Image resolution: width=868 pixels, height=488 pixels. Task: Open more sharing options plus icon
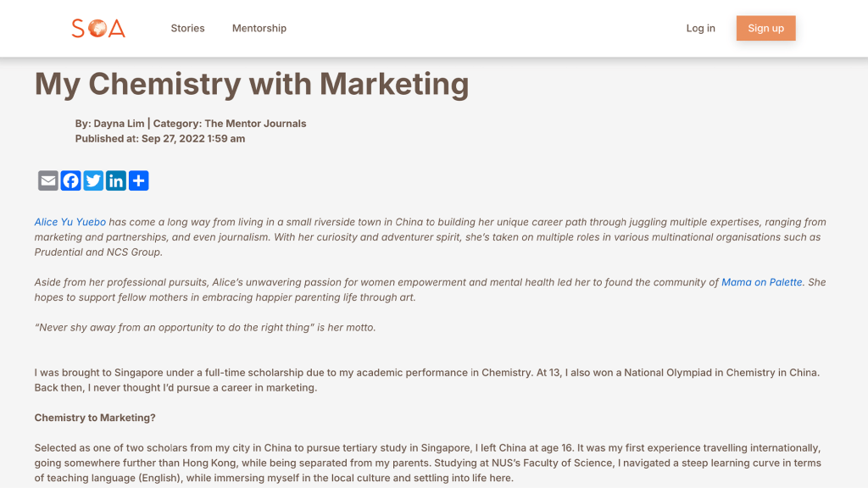tap(138, 180)
